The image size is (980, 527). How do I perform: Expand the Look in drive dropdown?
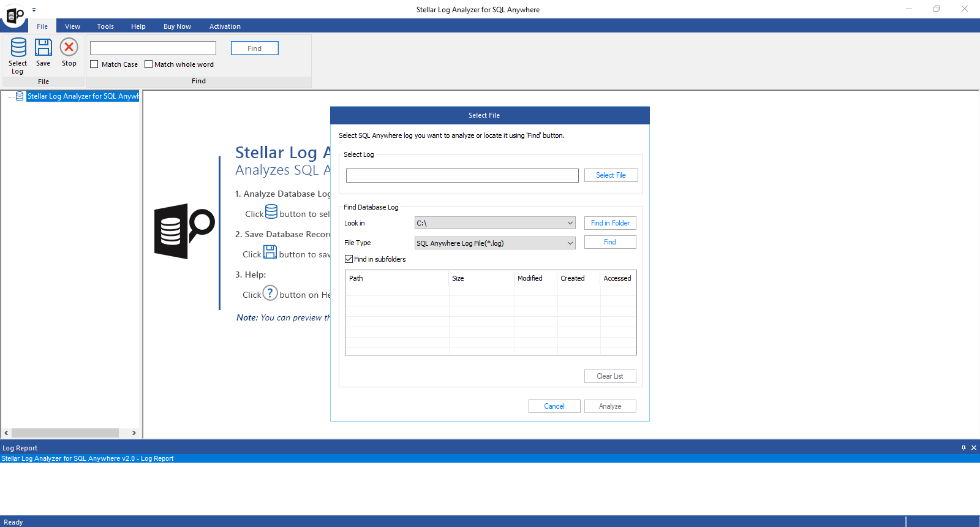pos(570,223)
